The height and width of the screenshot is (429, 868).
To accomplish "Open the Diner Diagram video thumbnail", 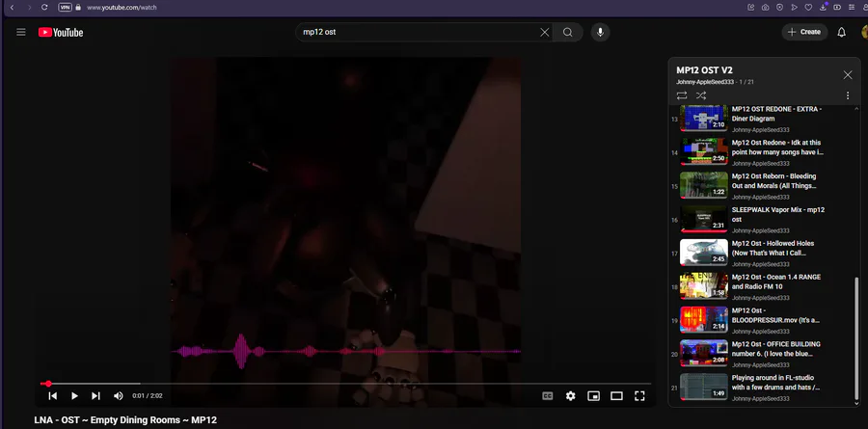I will (704, 118).
